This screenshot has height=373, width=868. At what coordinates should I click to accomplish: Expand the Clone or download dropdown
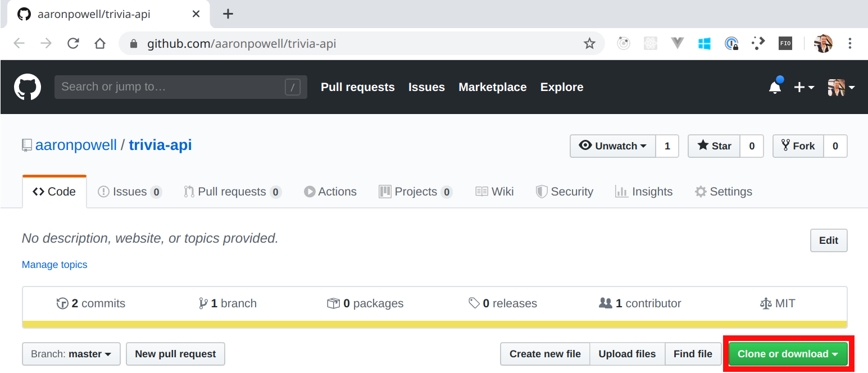(x=788, y=354)
